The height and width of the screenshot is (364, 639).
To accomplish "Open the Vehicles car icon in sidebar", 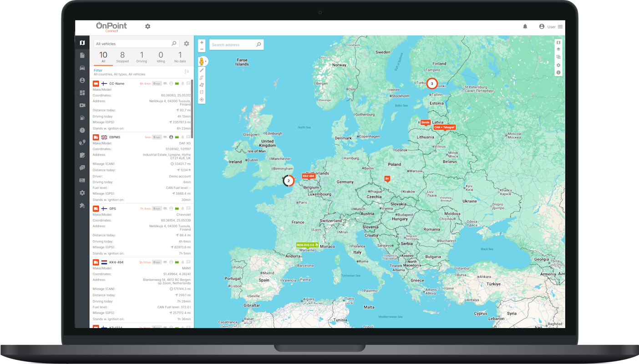I will pyautogui.click(x=82, y=68).
